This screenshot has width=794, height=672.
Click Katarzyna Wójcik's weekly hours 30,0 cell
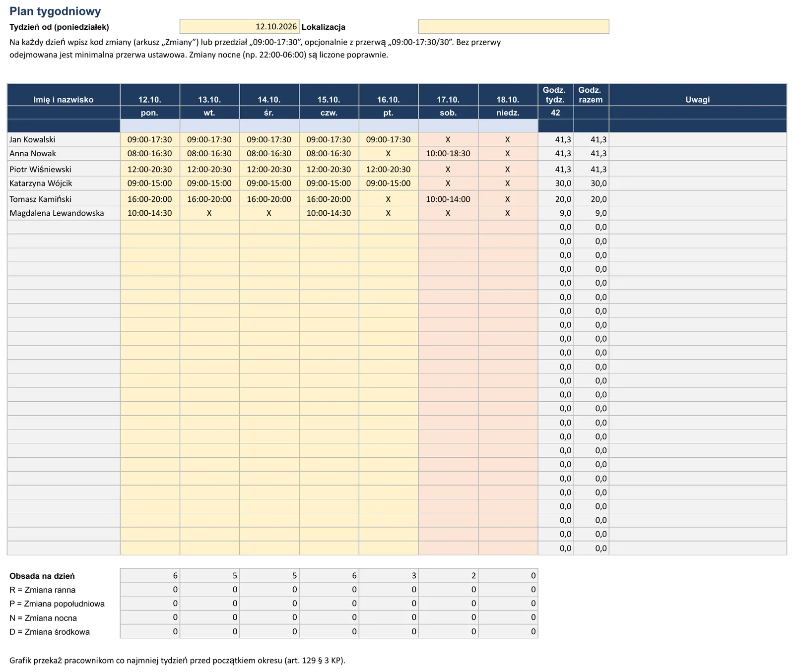[555, 183]
